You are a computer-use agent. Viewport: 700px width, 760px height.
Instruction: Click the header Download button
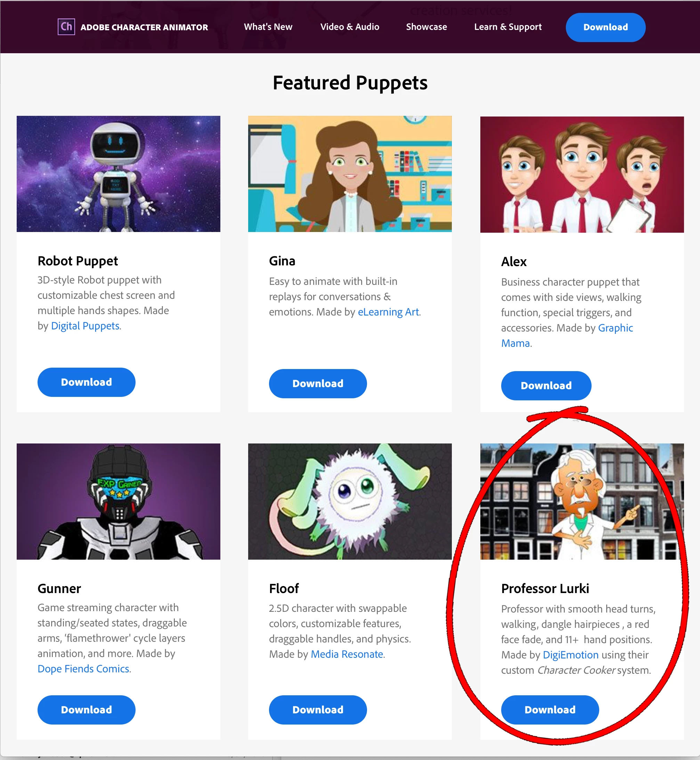[605, 27]
